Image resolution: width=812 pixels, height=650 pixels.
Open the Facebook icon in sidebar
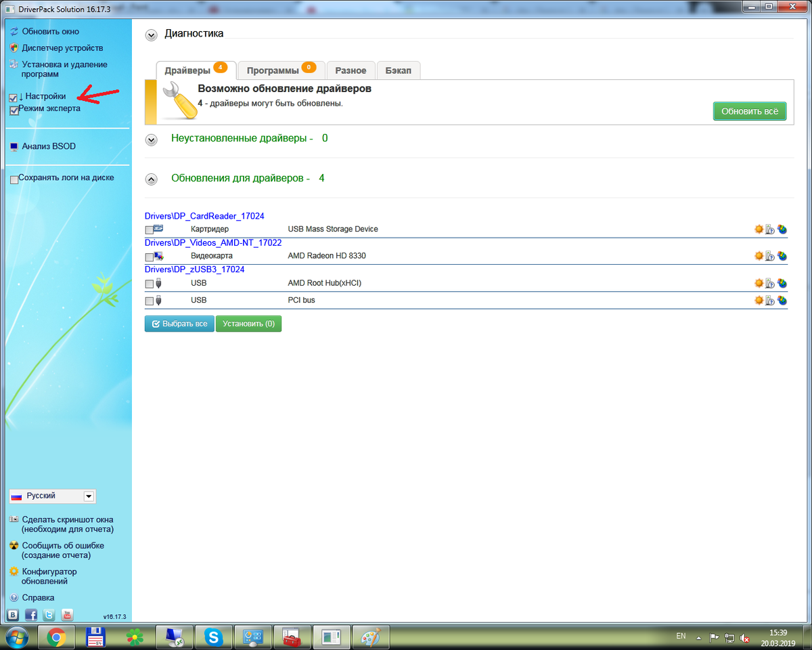(31, 615)
